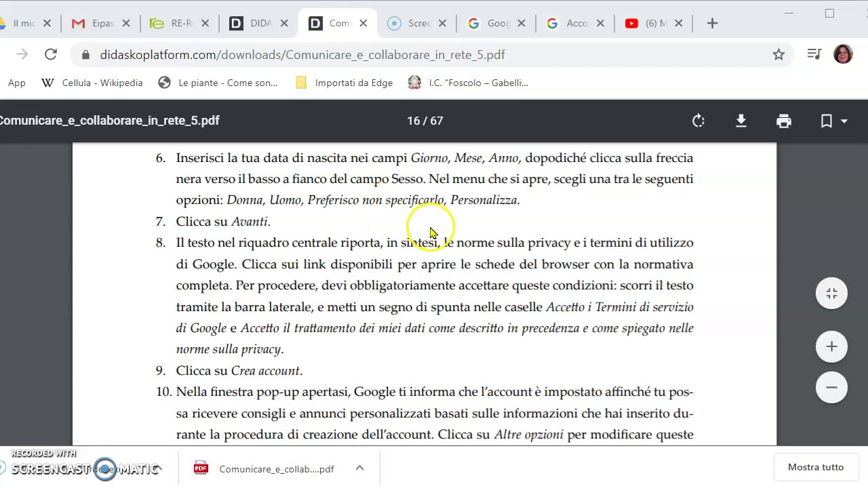Zoom in on the PDF
The height and width of the screenshot is (488, 868).
(831, 346)
